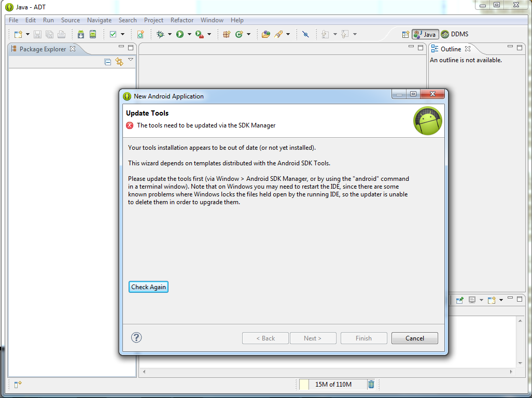532x398 pixels.
Task: Click the Search flashlight icon
Action: pyautogui.click(x=278, y=34)
